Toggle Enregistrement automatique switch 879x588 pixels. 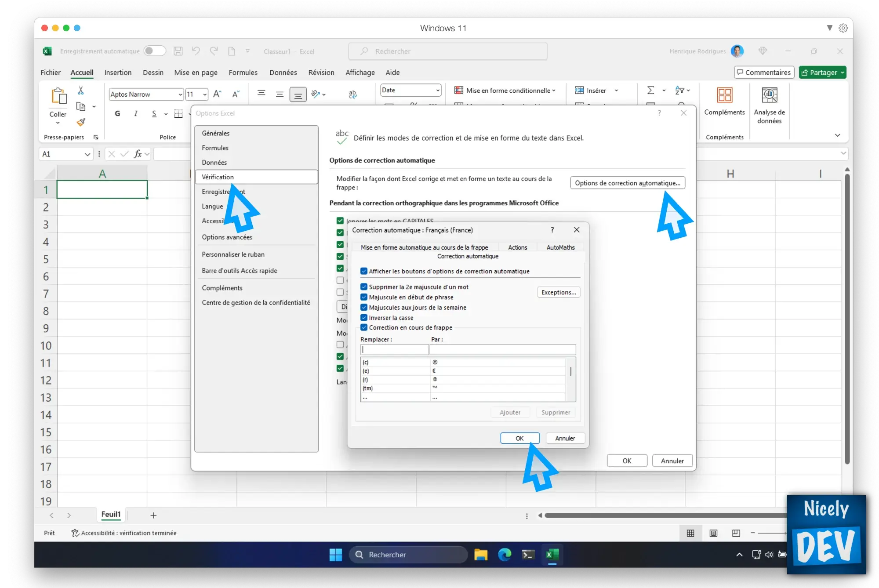155,51
